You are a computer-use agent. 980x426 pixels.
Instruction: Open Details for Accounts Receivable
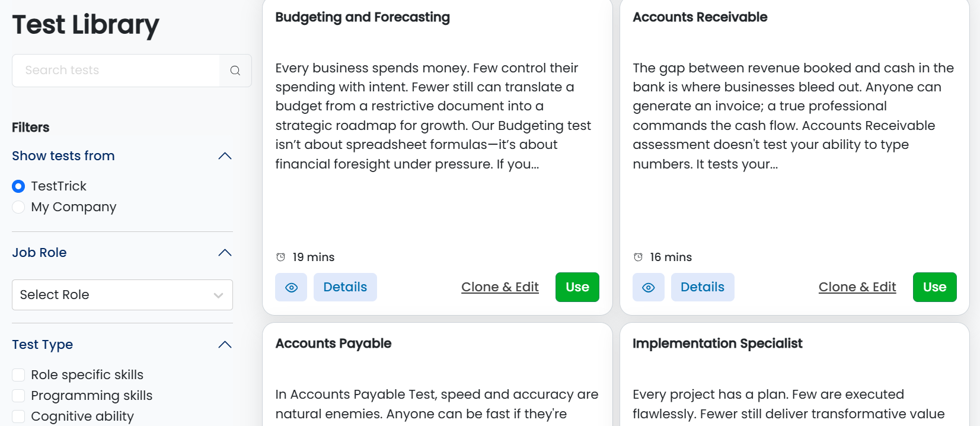click(x=703, y=287)
